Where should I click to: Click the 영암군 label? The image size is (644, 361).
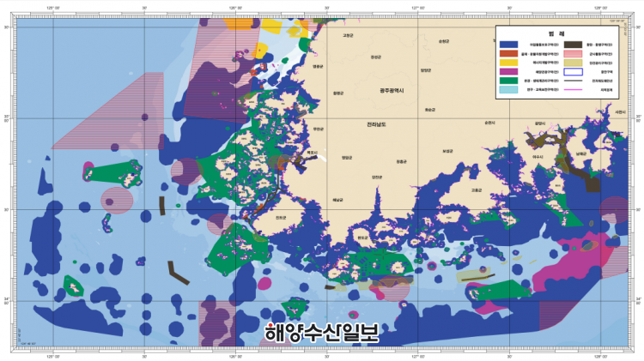347,158
